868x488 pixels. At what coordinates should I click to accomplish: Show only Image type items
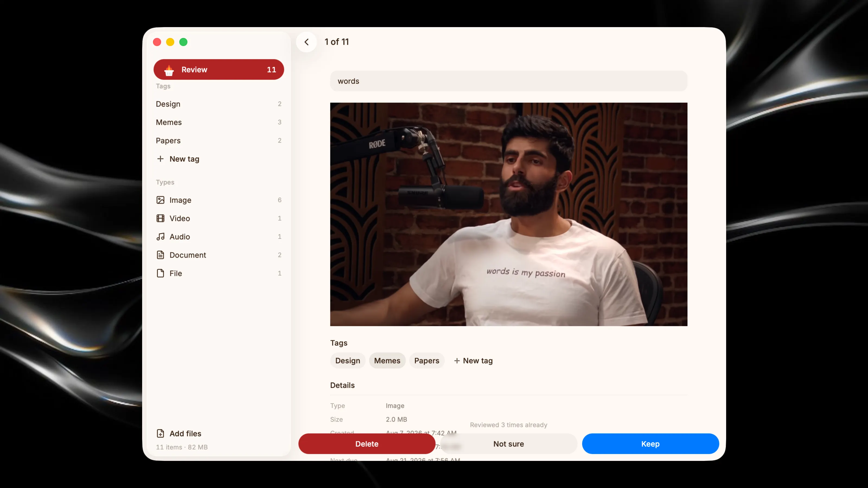tap(219, 200)
